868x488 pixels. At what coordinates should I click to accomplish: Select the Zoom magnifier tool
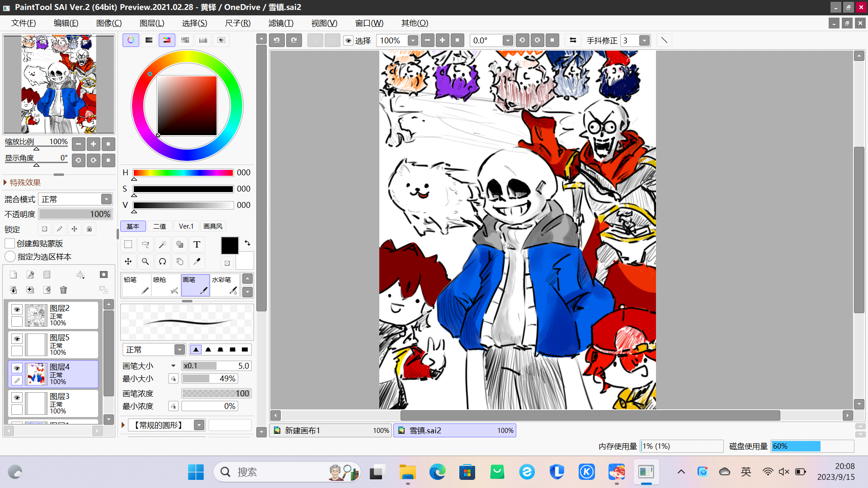[x=146, y=262]
